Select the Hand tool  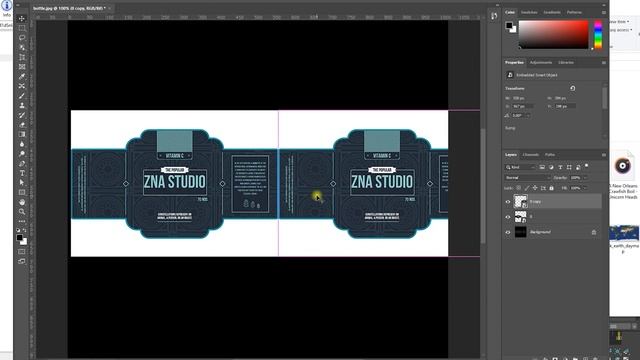(x=22, y=202)
